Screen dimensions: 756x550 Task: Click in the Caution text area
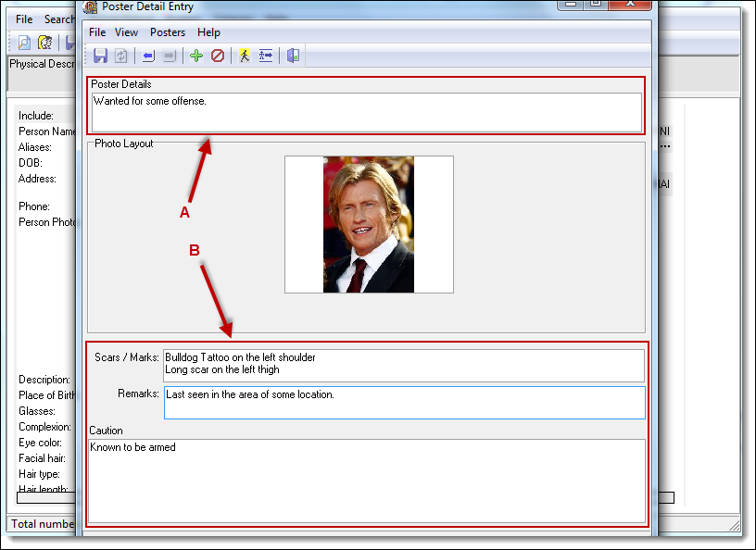[366, 481]
